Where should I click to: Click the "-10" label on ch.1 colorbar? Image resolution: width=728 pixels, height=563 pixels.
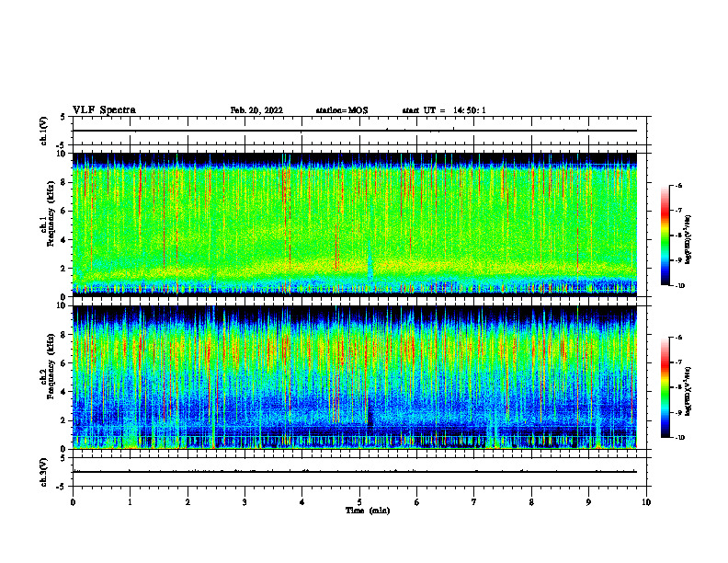[680, 285]
